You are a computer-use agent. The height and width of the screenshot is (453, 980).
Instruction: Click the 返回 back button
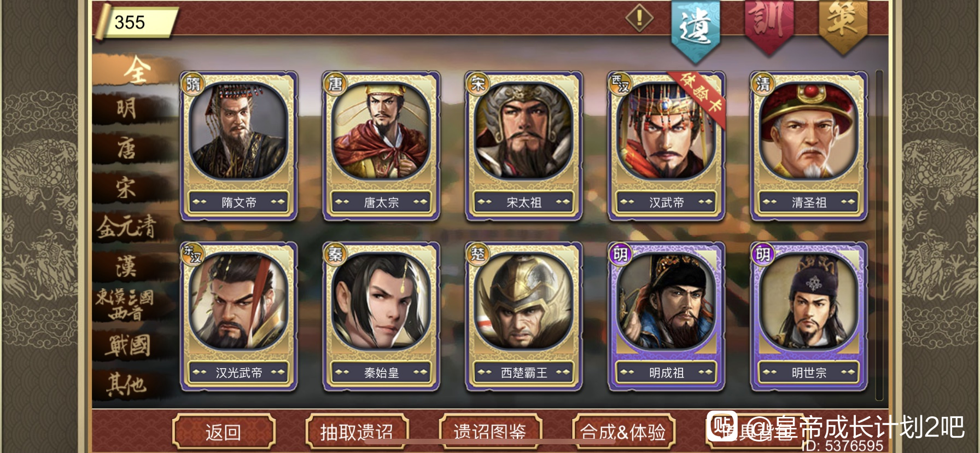click(224, 432)
